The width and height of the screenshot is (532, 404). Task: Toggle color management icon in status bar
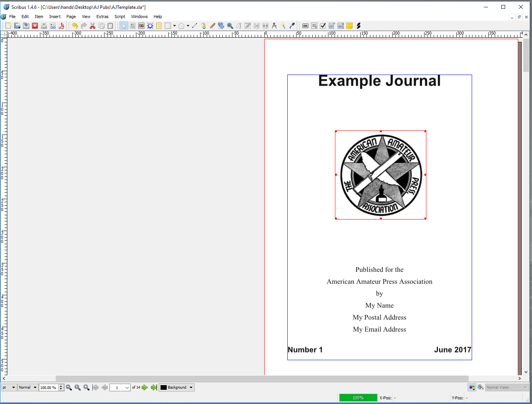(472, 387)
